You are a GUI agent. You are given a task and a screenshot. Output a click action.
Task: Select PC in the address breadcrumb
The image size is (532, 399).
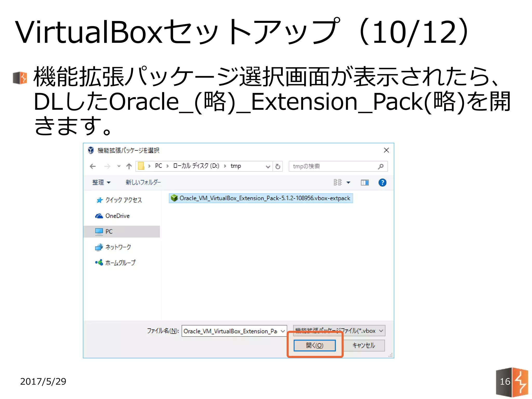[158, 166]
